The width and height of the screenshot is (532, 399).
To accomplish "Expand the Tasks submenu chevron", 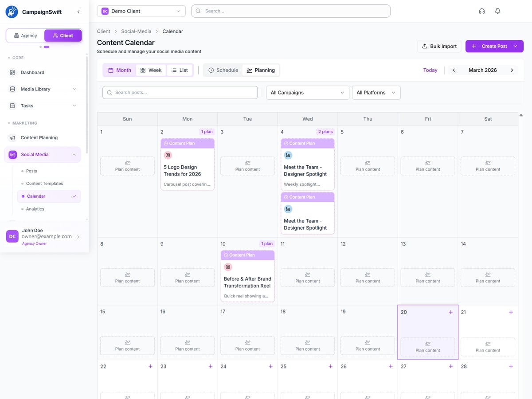I will click(x=74, y=106).
